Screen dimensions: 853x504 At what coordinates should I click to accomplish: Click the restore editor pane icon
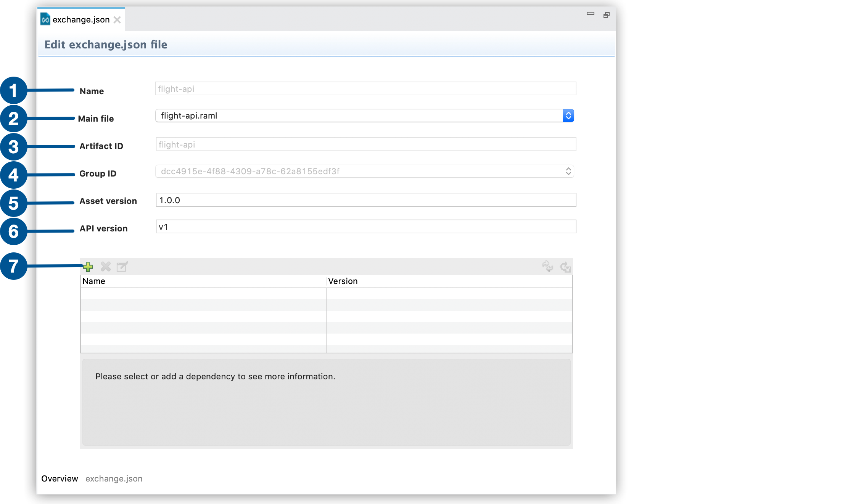pos(606,15)
